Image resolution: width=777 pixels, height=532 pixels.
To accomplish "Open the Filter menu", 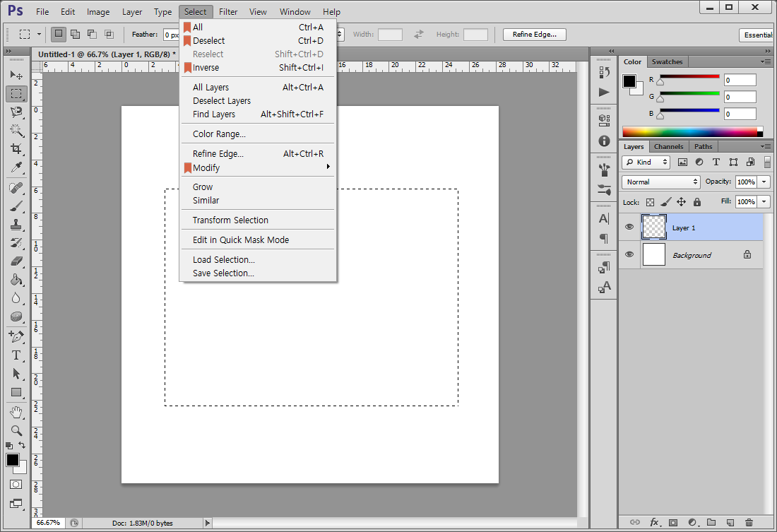I will 228,12.
